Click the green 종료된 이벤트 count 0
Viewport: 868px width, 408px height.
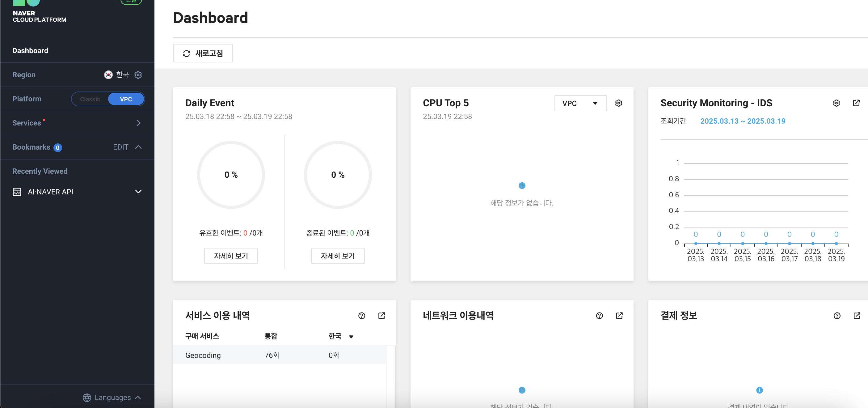click(352, 233)
